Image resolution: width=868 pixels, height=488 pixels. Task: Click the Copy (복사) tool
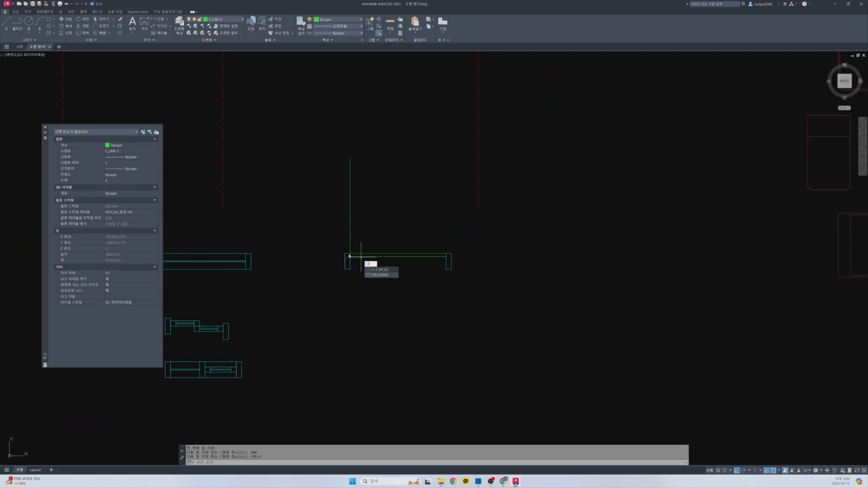click(66, 26)
